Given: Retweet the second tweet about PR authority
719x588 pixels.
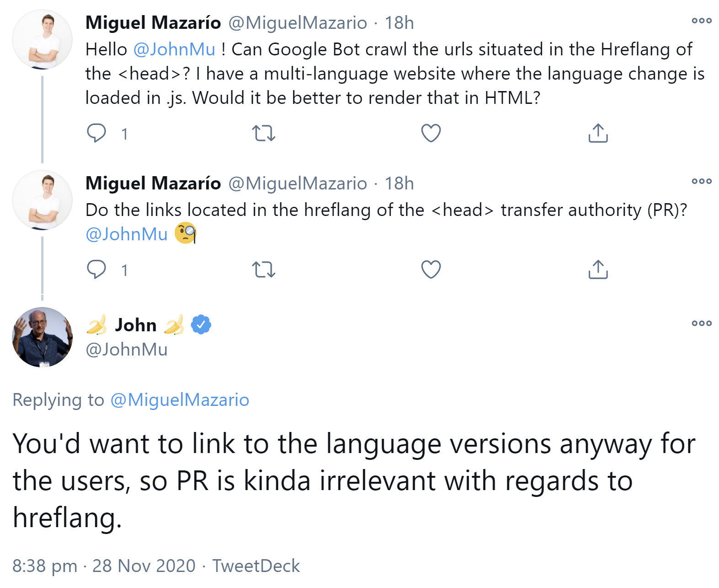Looking at the screenshot, I should pyautogui.click(x=263, y=270).
